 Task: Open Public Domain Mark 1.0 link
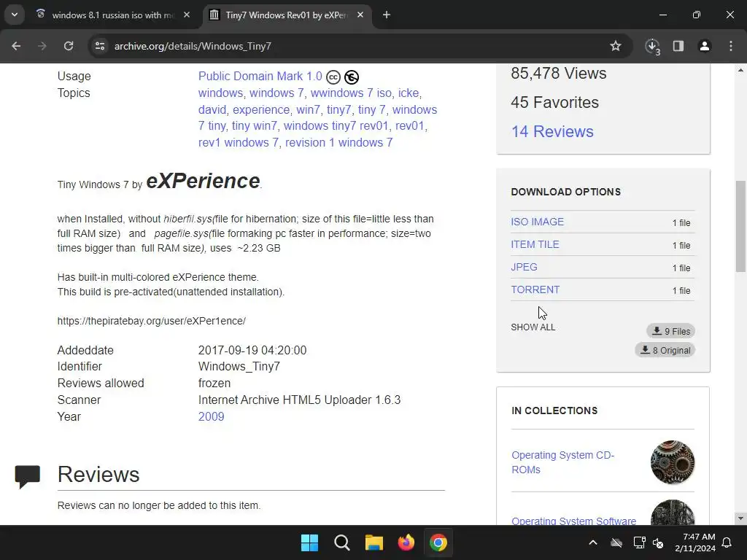(x=260, y=76)
